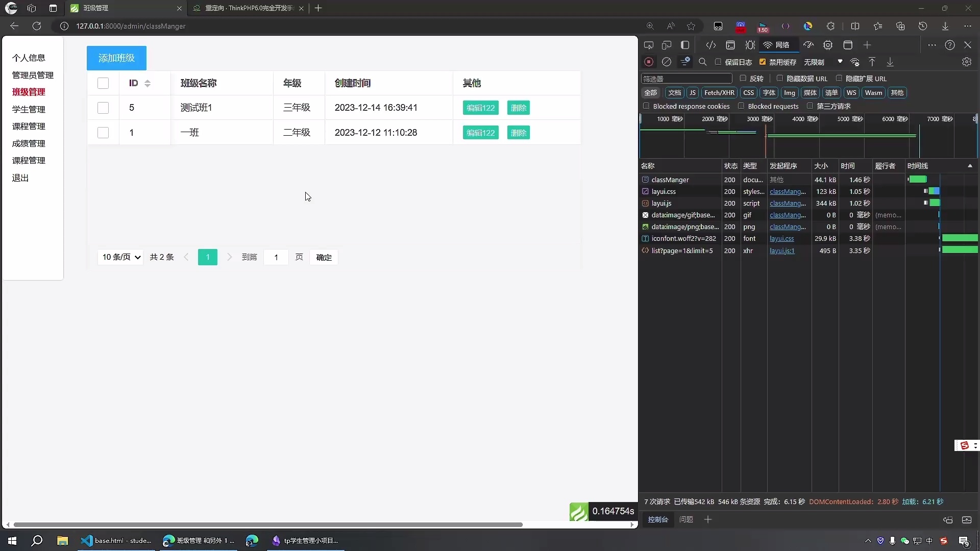Click inside the 筛选器 filter input field

pyautogui.click(x=687, y=79)
